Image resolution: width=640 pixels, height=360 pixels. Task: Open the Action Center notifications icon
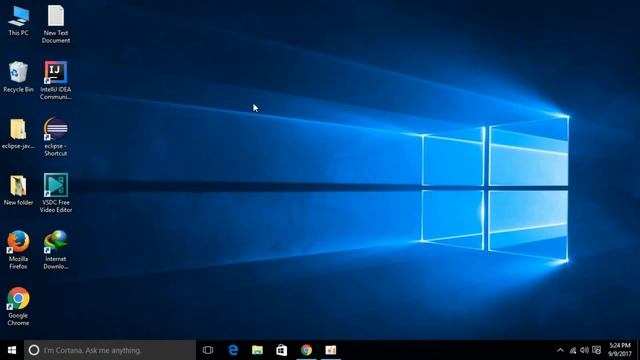(x=597, y=350)
